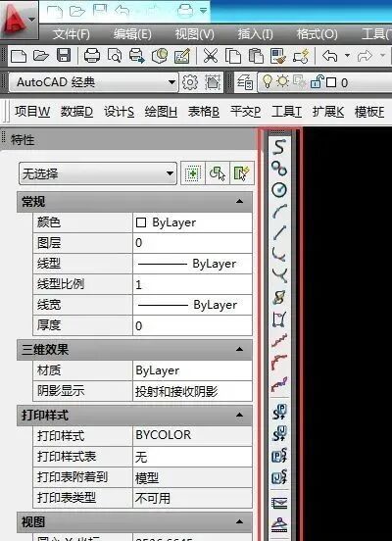Select the circle with radius pointer tool
The image size is (392, 541).
(279, 189)
